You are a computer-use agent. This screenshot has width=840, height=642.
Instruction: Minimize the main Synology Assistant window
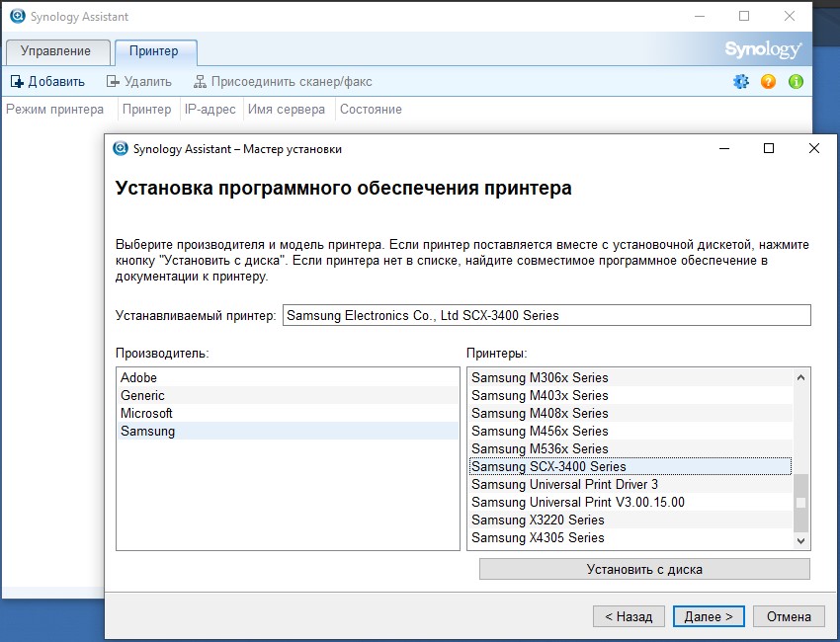pos(700,16)
